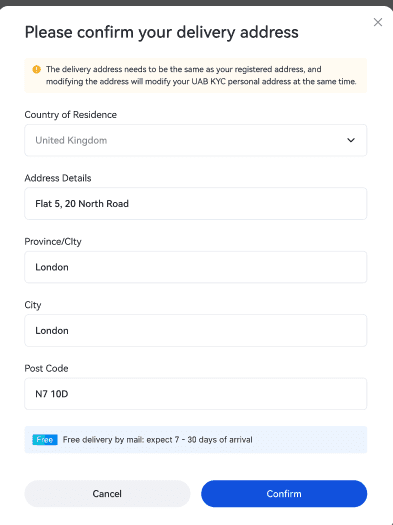Click into the City input field
The image size is (393, 525).
(x=195, y=330)
